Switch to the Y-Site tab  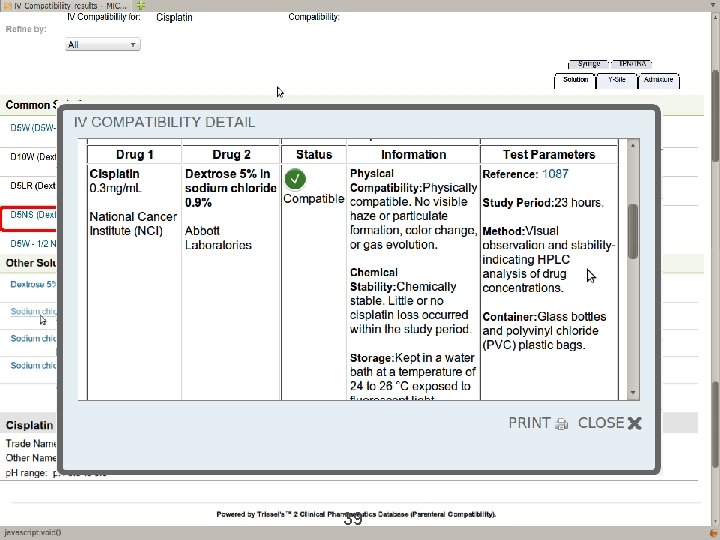click(x=616, y=80)
